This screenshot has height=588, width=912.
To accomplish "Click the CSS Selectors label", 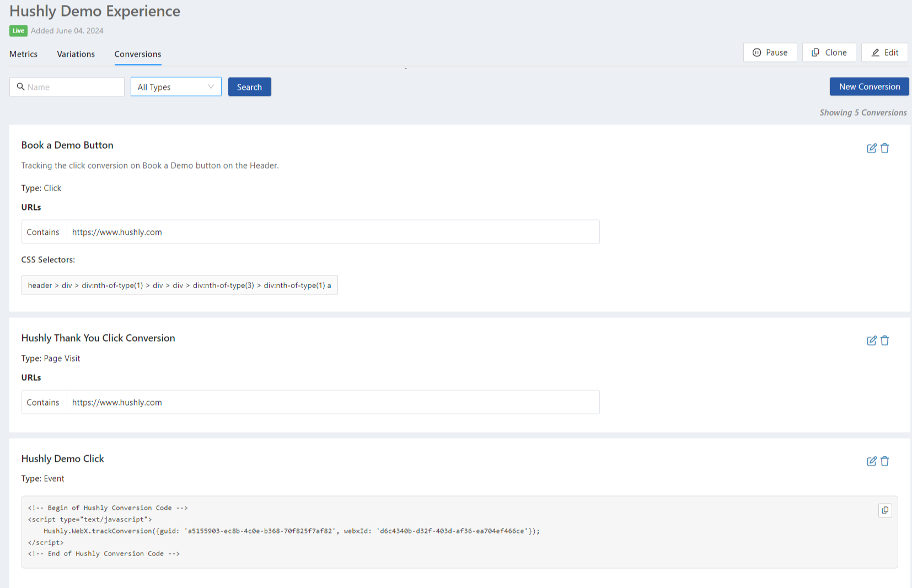I will click(48, 260).
